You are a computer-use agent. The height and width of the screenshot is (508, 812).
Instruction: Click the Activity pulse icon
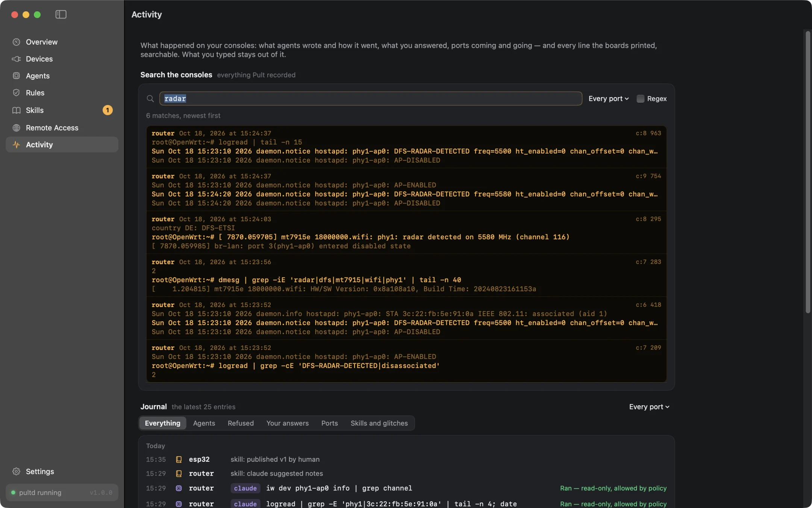(16, 144)
